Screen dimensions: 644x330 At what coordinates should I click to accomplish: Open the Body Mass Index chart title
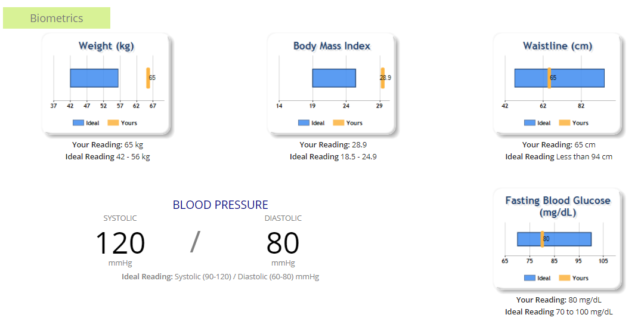tap(332, 45)
